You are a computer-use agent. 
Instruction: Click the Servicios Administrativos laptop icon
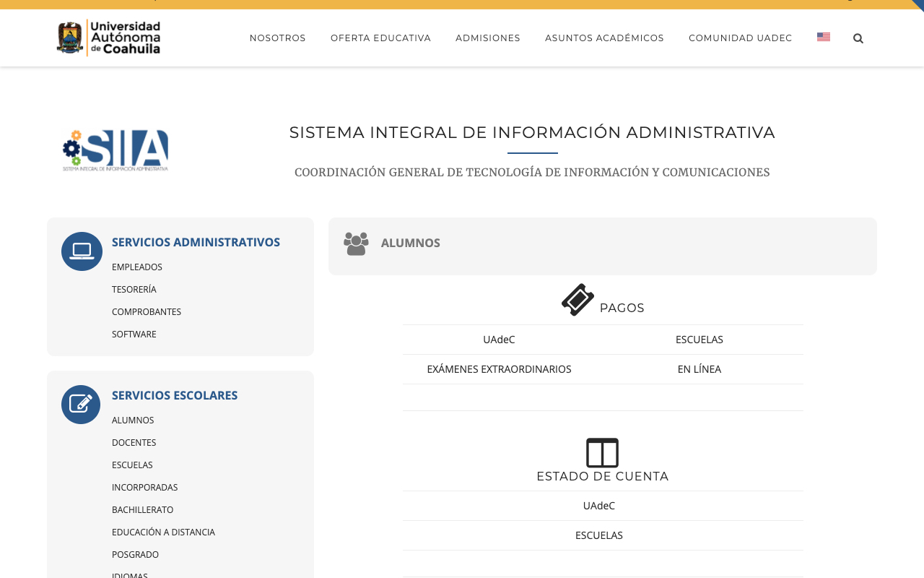(x=82, y=251)
